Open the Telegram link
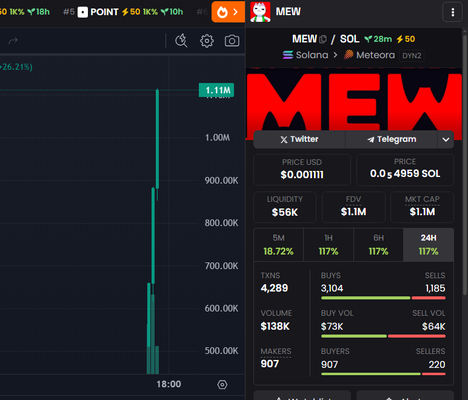Screen dimensions: 468x400 pos(392,139)
